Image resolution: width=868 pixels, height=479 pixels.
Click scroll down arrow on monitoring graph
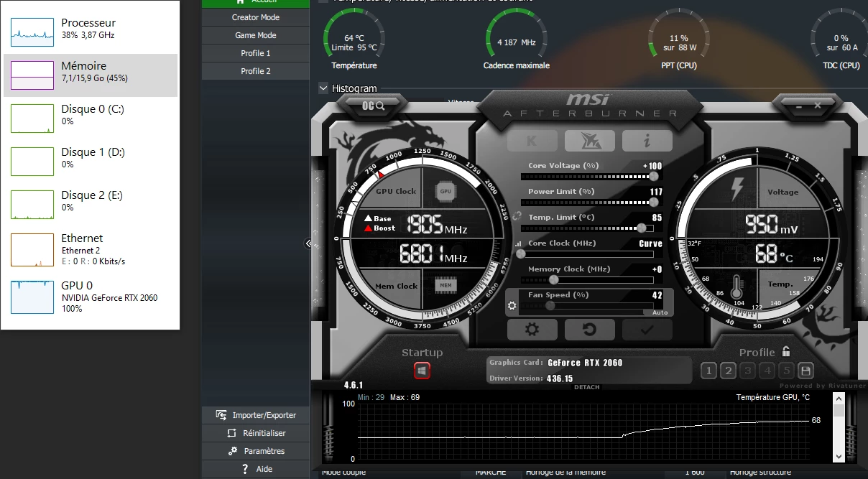(839, 456)
